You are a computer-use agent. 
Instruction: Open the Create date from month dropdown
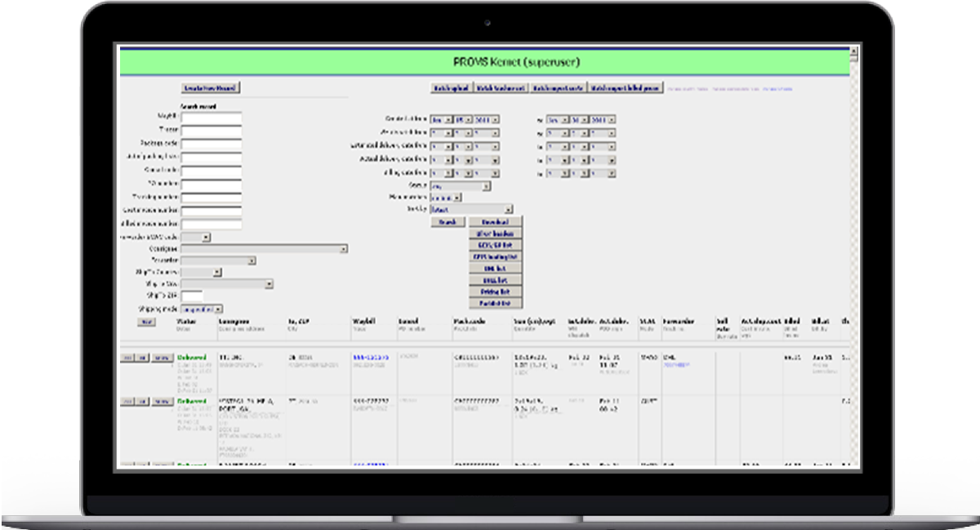(x=442, y=119)
